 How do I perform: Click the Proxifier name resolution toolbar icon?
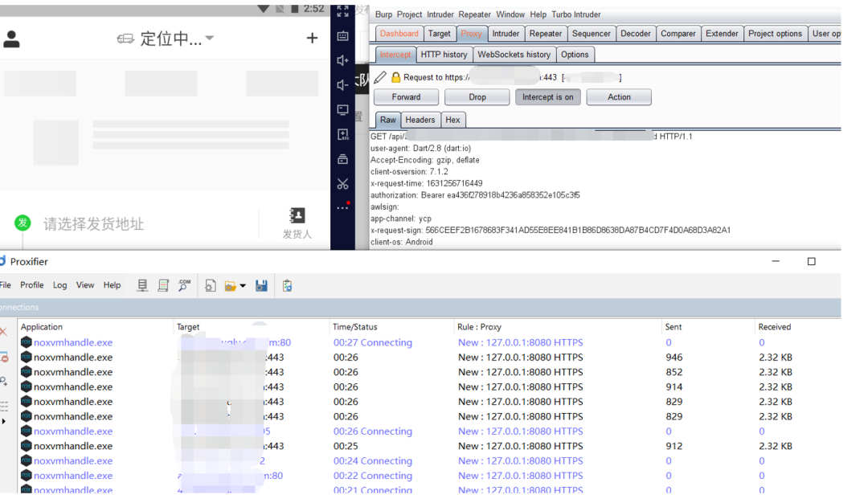pyautogui.click(x=184, y=285)
